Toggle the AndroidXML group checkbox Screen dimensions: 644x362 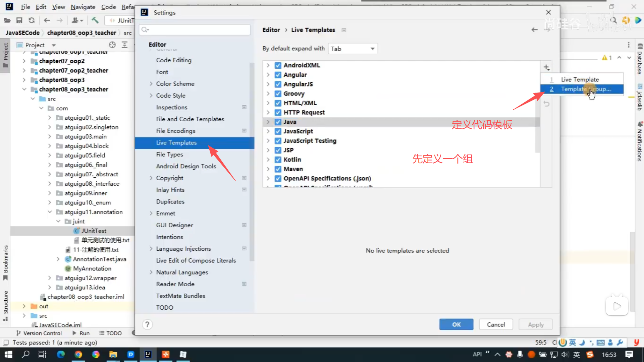[x=278, y=65]
